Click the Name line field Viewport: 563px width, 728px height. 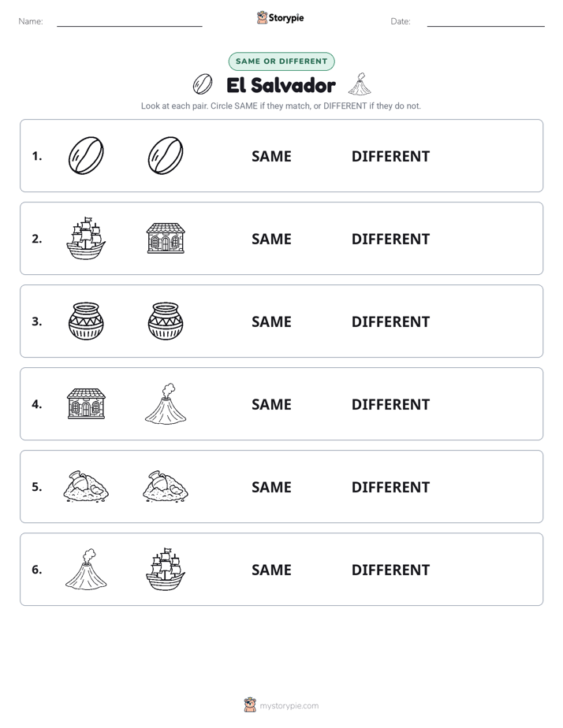(129, 22)
